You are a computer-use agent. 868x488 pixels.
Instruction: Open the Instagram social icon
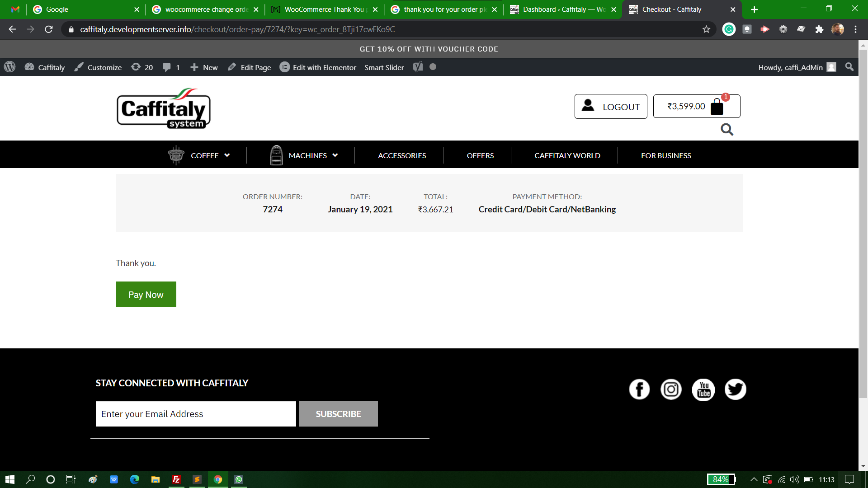671,389
